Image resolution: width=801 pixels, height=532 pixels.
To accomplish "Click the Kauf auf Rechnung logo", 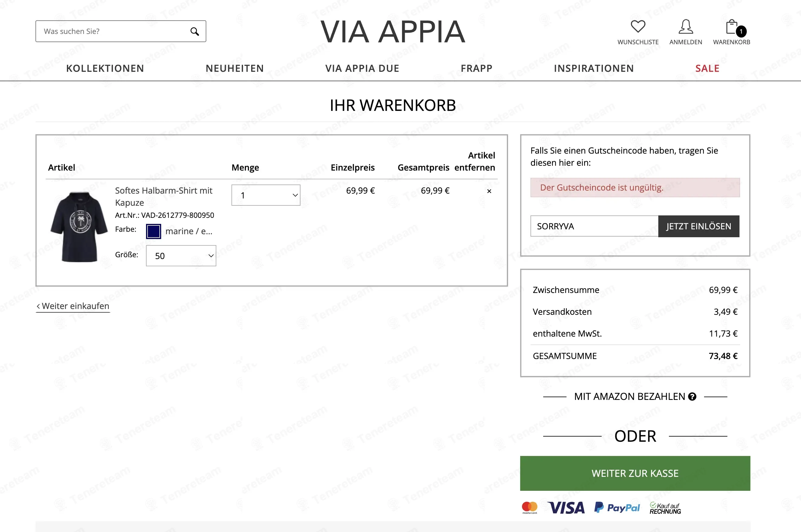I will (665, 508).
